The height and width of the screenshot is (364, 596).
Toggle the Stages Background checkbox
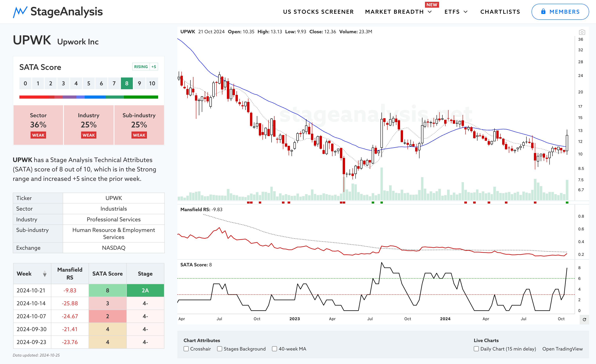pos(219,349)
